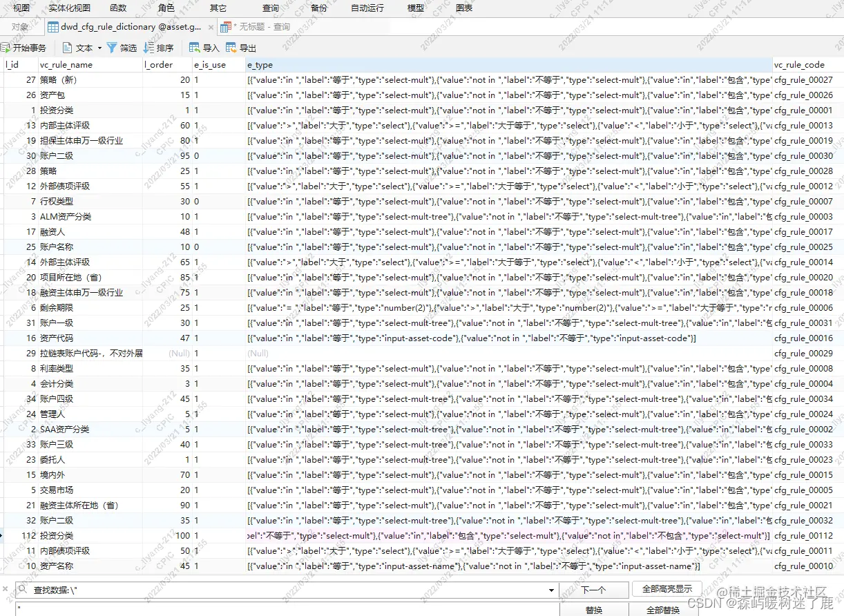Click the 全部高亮显示 button
This screenshot has height=616, width=844.
click(x=667, y=589)
